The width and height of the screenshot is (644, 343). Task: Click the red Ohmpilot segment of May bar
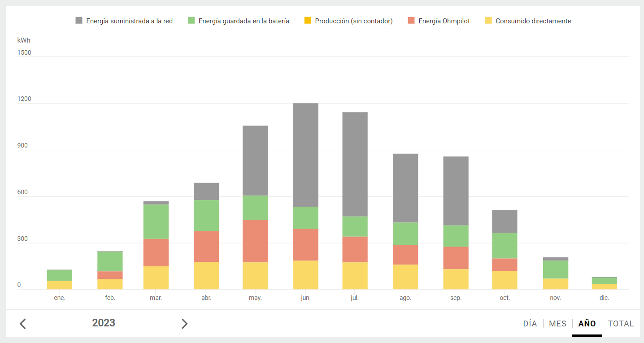pos(255,241)
